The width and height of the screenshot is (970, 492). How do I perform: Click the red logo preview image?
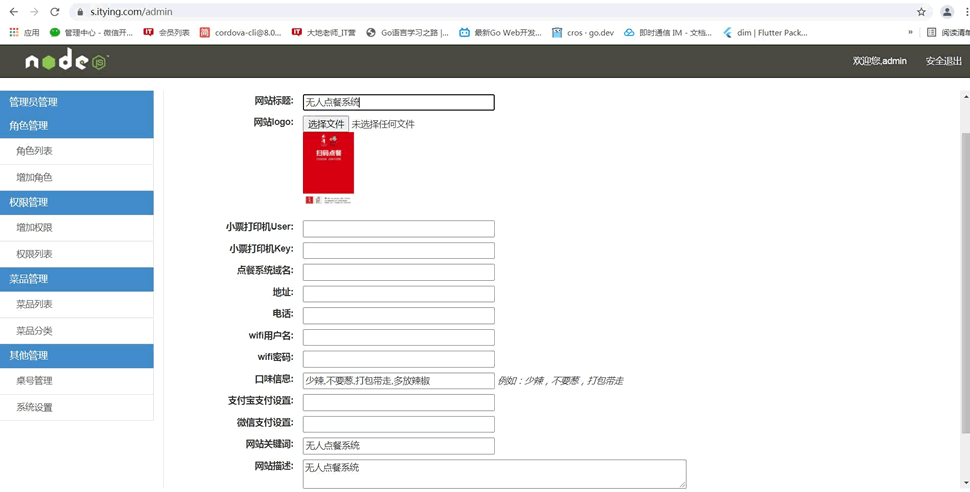click(328, 168)
